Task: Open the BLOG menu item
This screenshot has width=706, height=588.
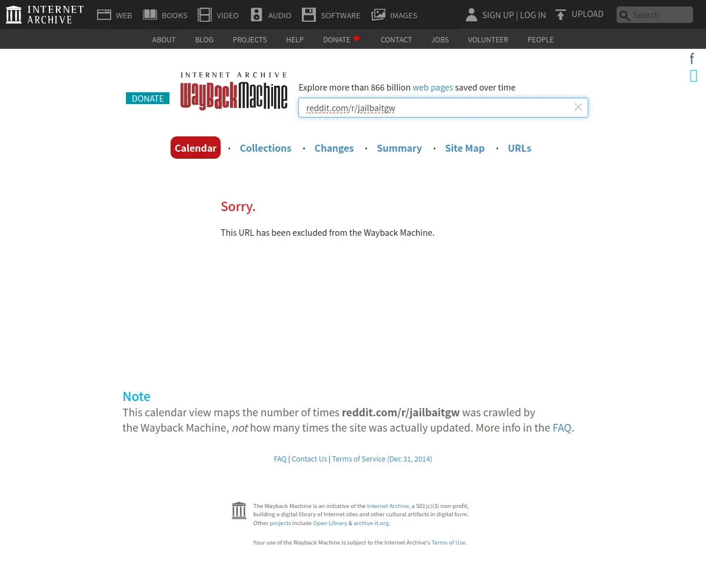Action: (x=204, y=39)
